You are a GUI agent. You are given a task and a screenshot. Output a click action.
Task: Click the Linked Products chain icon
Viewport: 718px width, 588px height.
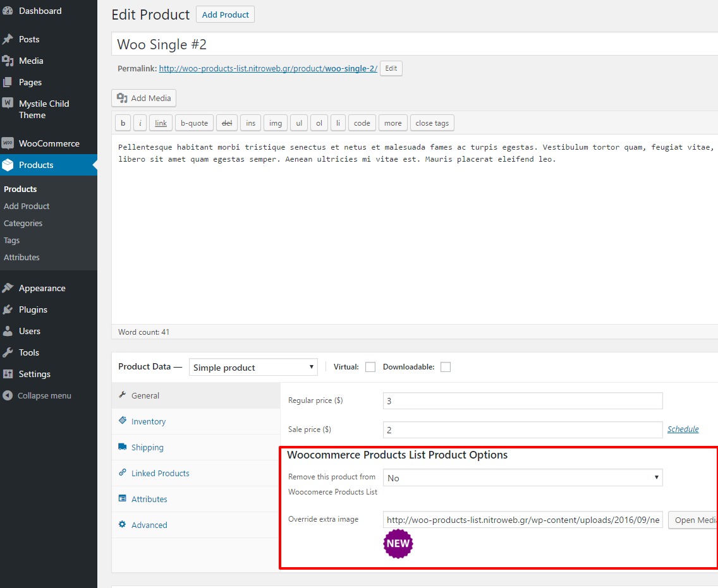pos(122,472)
